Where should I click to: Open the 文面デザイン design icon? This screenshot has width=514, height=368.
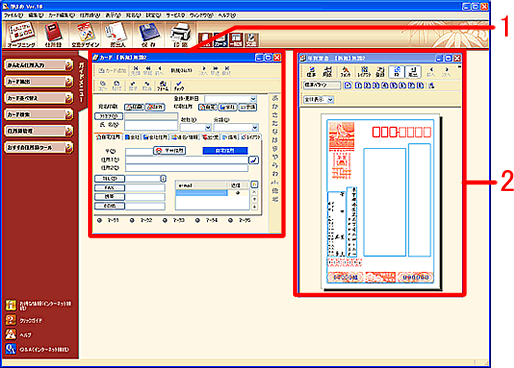coord(85,34)
